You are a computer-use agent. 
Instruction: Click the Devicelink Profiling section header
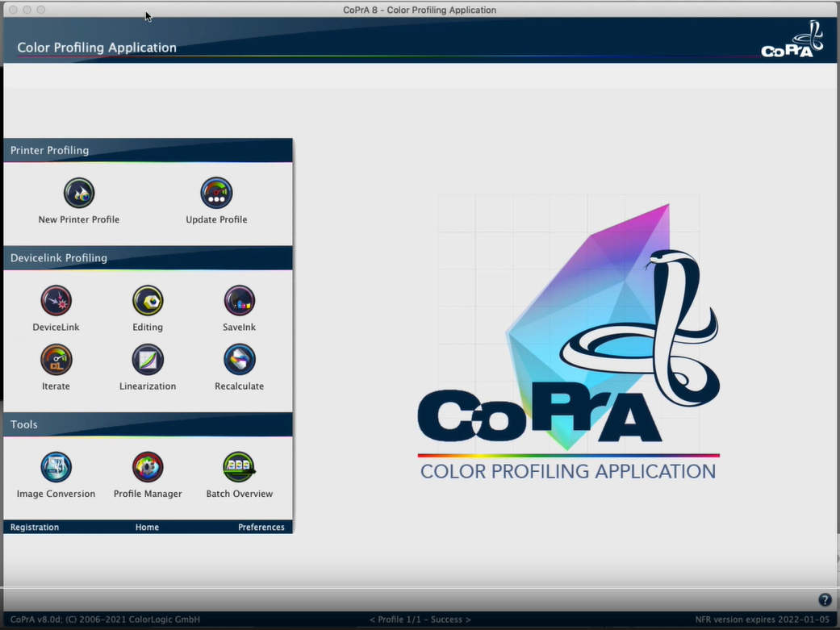[x=148, y=258]
